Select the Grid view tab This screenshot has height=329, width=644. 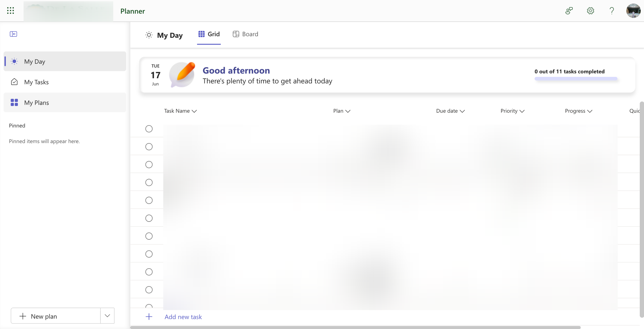(x=209, y=34)
